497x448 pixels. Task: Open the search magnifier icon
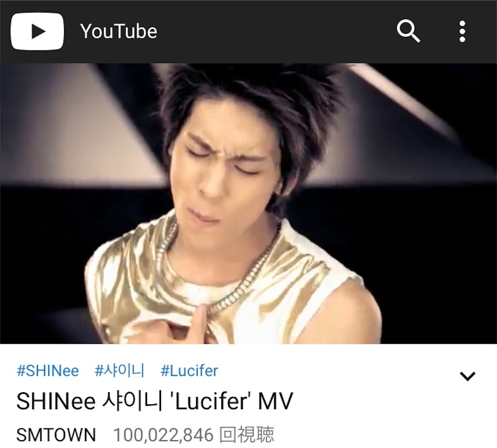tap(408, 31)
